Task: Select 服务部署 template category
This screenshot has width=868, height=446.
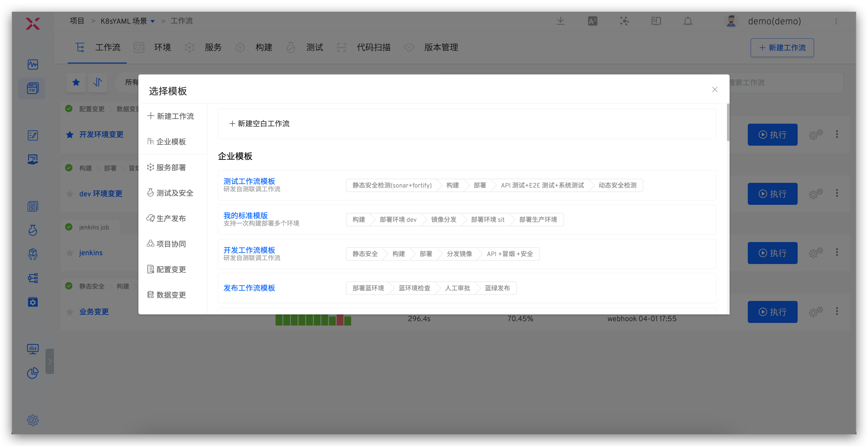Action: (x=171, y=167)
